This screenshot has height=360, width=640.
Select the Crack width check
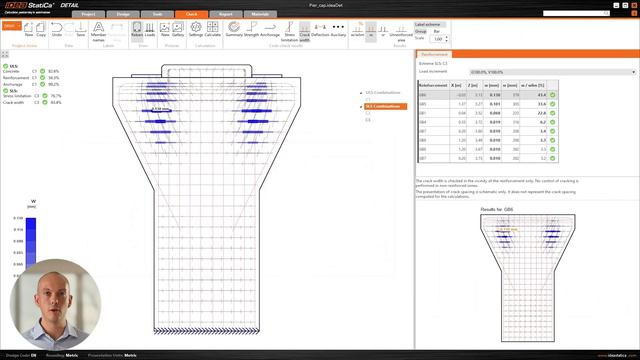click(304, 32)
